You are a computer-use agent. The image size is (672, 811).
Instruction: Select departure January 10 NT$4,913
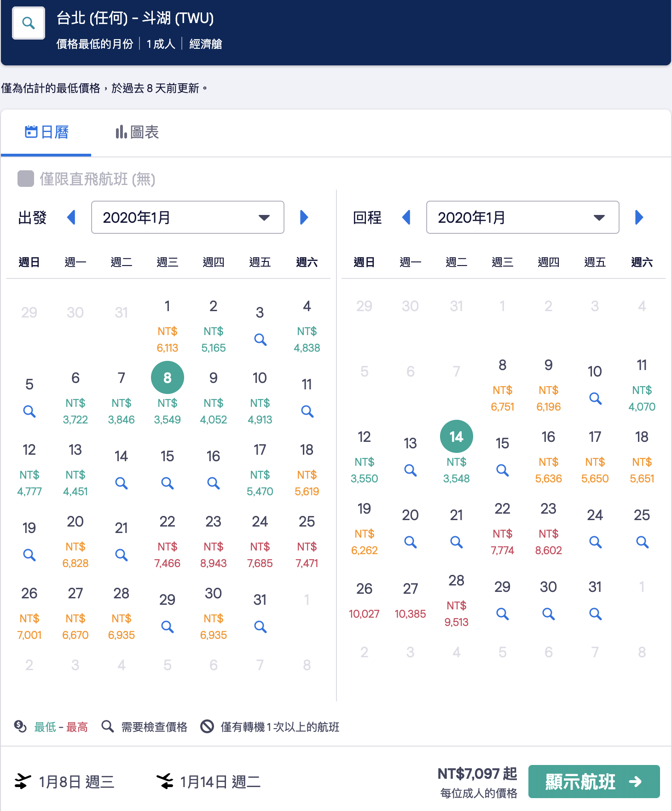(x=260, y=398)
